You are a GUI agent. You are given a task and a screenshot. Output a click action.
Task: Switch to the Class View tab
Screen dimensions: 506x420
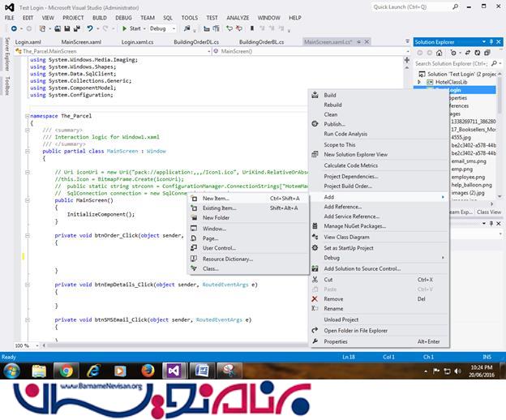[489, 212]
